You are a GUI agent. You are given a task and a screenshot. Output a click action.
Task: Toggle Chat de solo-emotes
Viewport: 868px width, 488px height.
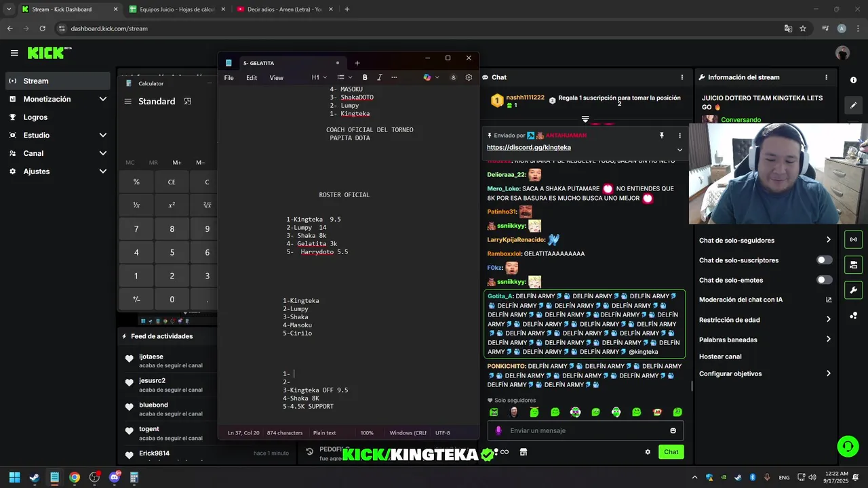point(824,280)
